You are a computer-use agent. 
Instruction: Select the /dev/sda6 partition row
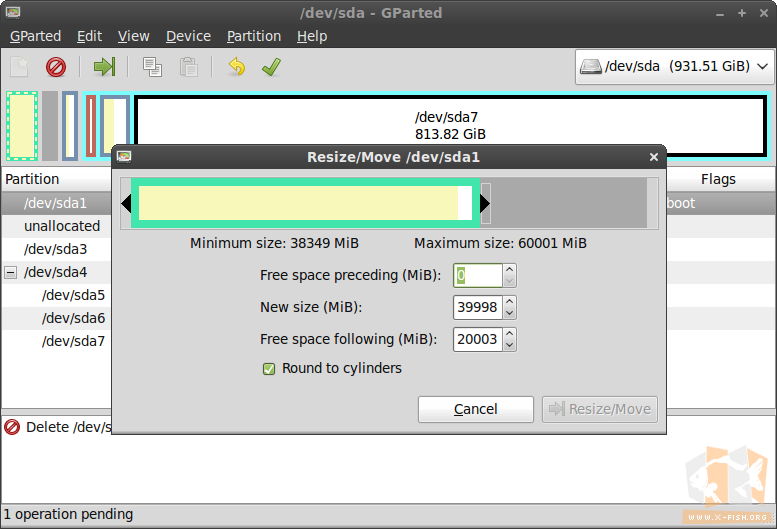(56, 318)
